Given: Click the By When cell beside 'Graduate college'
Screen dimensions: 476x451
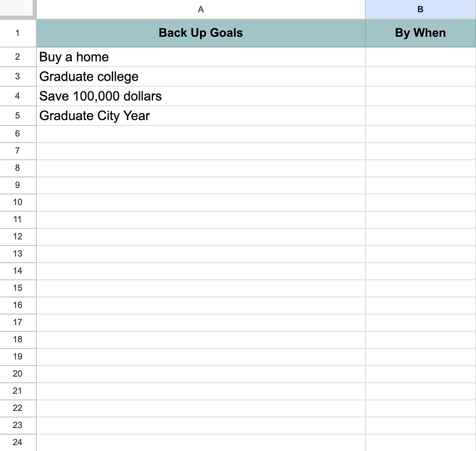Looking at the screenshot, I should 421,76.
